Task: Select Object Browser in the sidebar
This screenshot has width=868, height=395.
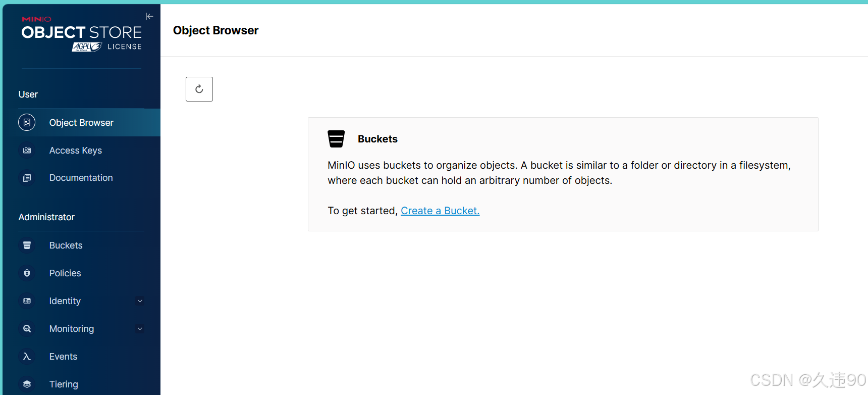Action: pos(81,123)
